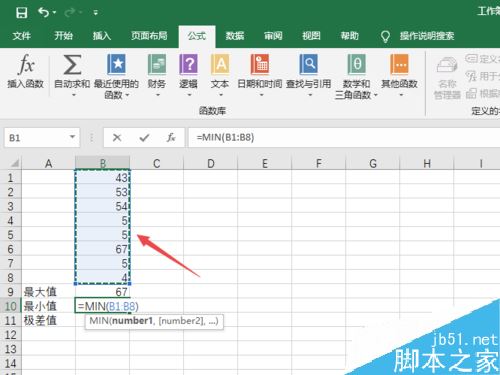Open the 文件 menu tab
The height and width of the screenshot is (375, 500).
point(22,35)
